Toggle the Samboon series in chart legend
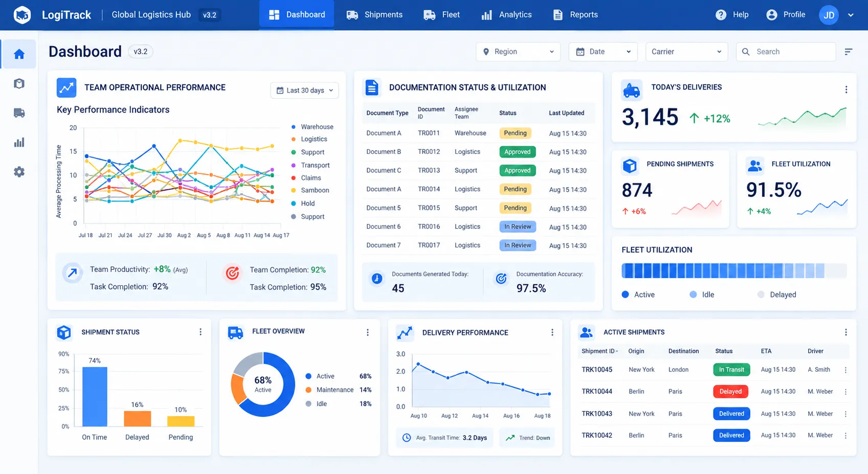 tap(310, 190)
